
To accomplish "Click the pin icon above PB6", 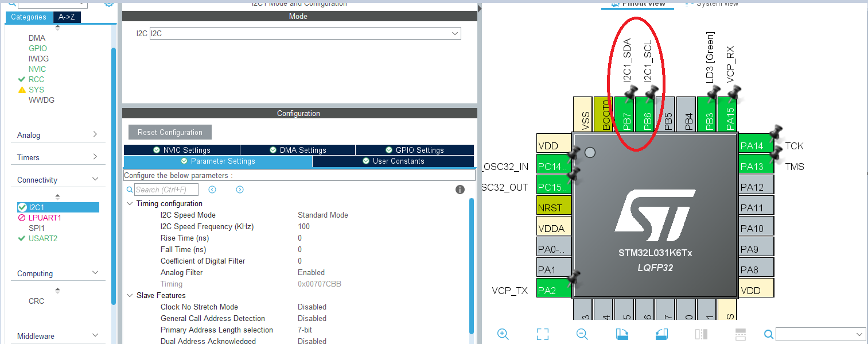I will pos(651,93).
